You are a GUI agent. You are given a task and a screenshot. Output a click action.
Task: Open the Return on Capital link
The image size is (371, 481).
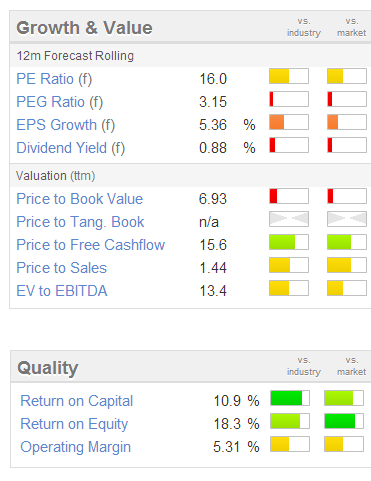[x=77, y=401]
